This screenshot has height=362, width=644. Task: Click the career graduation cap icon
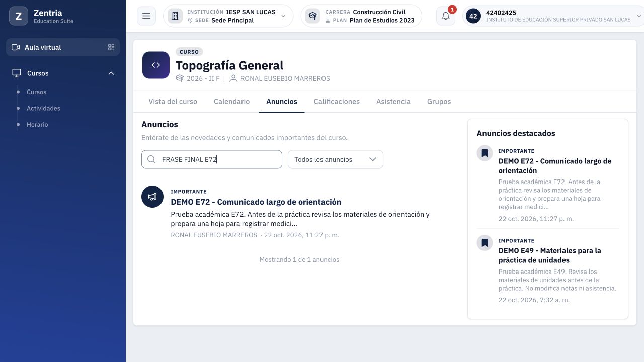[313, 16]
